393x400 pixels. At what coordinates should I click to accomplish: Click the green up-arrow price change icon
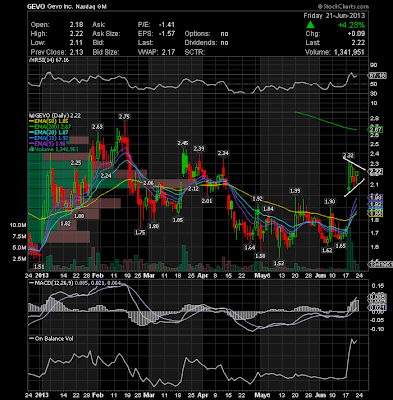(310, 24)
